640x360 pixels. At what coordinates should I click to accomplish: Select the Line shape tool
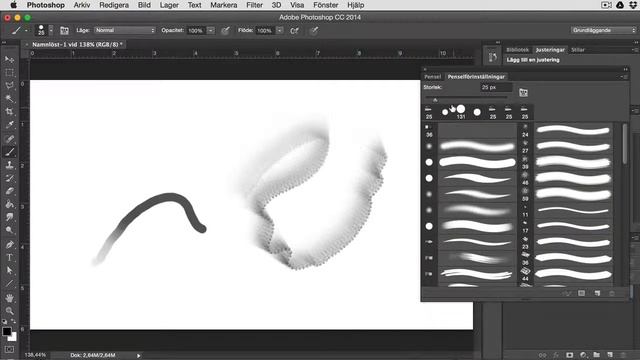[x=9, y=283]
